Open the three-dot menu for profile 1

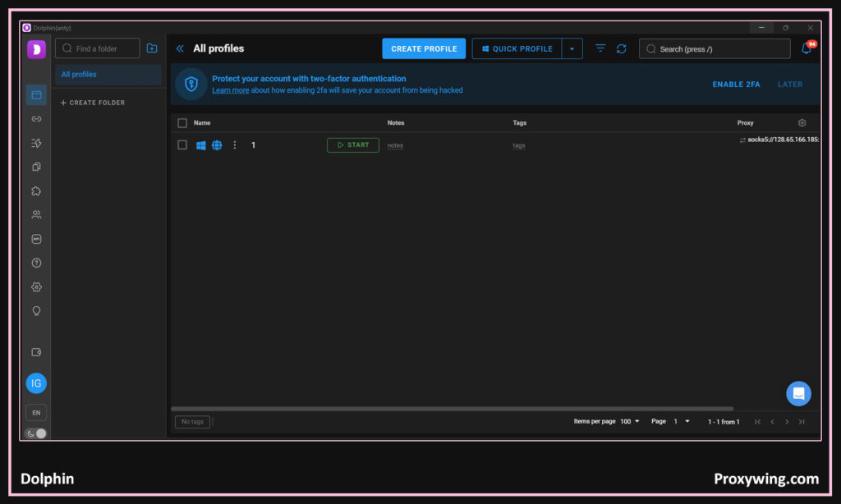(234, 145)
